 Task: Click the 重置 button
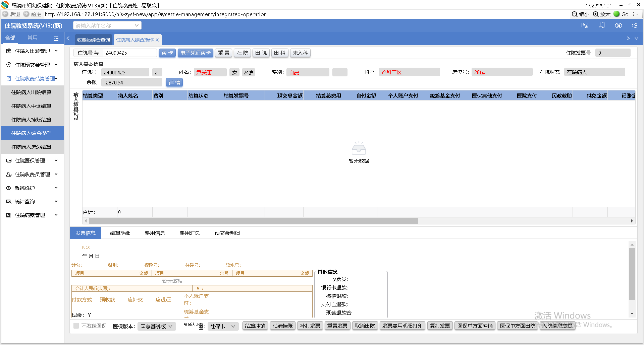(x=224, y=53)
